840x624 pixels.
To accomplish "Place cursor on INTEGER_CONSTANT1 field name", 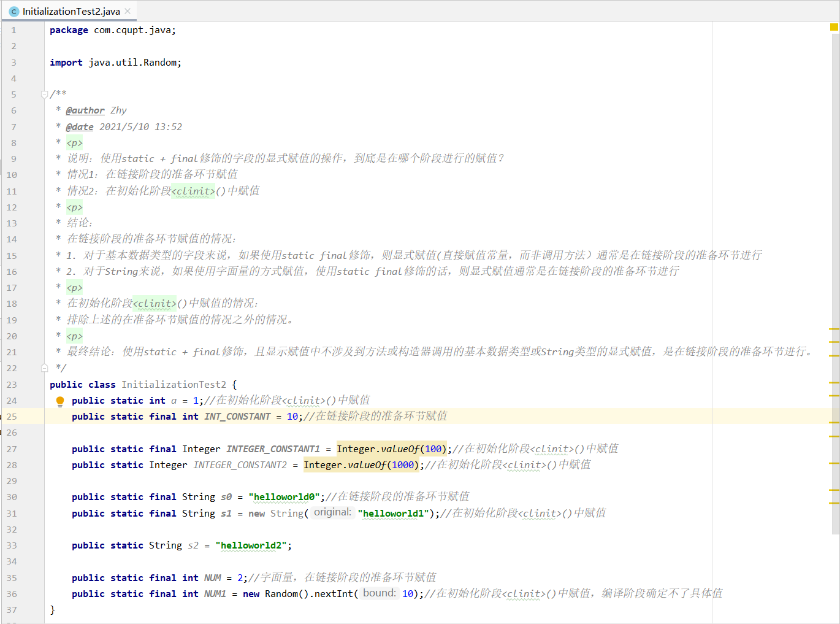I will click(x=273, y=449).
